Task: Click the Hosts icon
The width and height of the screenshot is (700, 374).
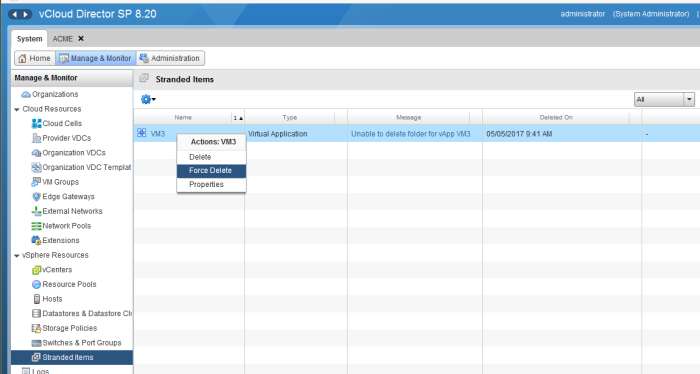Action: [37, 299]
